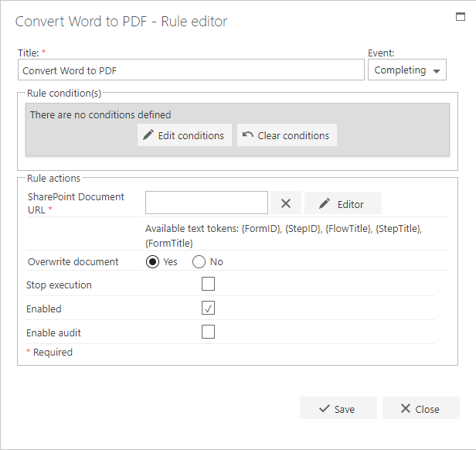Tick the Enable audit checkbox
The height and width of the screenshot is (450, 476).
(209, 332)
